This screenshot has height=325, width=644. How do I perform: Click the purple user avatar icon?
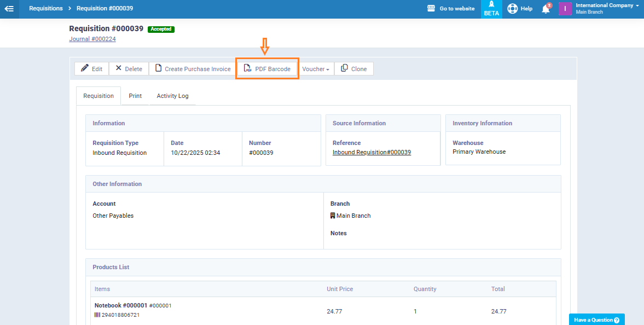pyautogui.click(x=565, y=9)
